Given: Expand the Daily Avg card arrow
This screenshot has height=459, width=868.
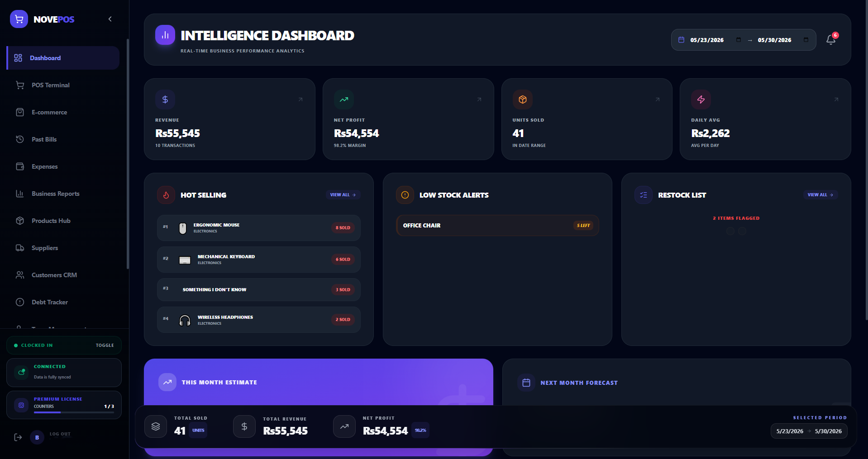Looking at the screenshot, I should 836,99.
